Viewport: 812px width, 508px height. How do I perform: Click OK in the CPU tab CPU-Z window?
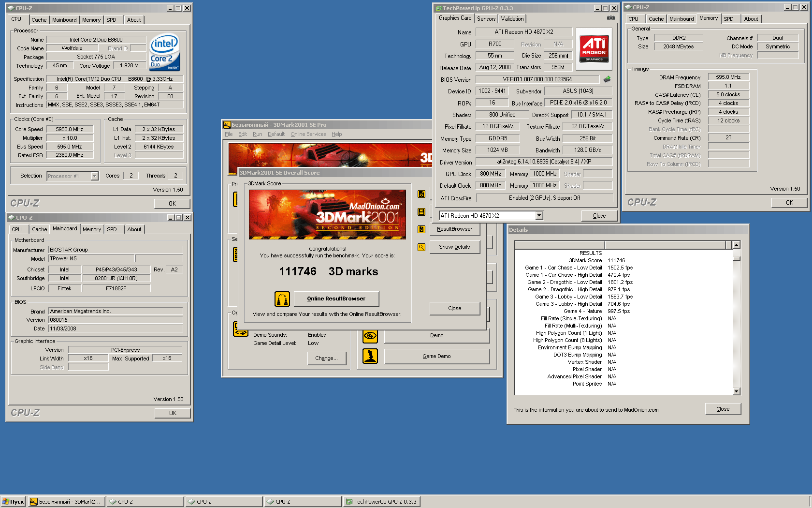pos(173,204)
